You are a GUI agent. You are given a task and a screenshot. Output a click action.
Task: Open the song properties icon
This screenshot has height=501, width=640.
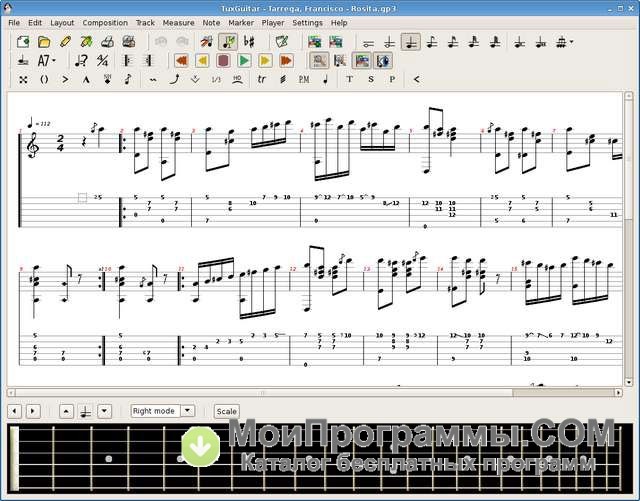tap(282, 42)
